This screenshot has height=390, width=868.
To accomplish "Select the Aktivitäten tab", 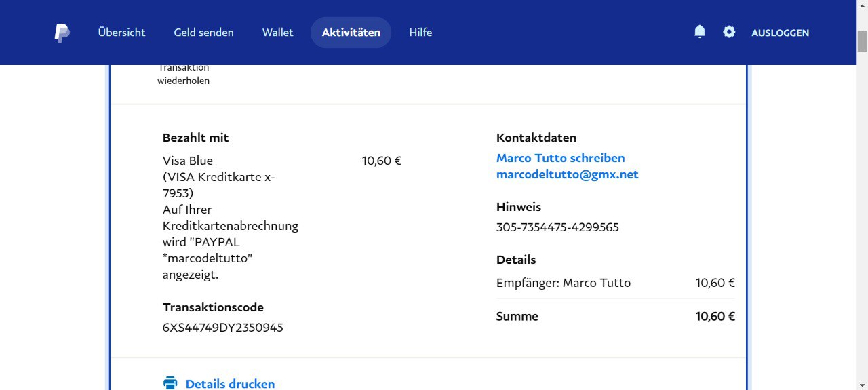I will coord(351,33).
